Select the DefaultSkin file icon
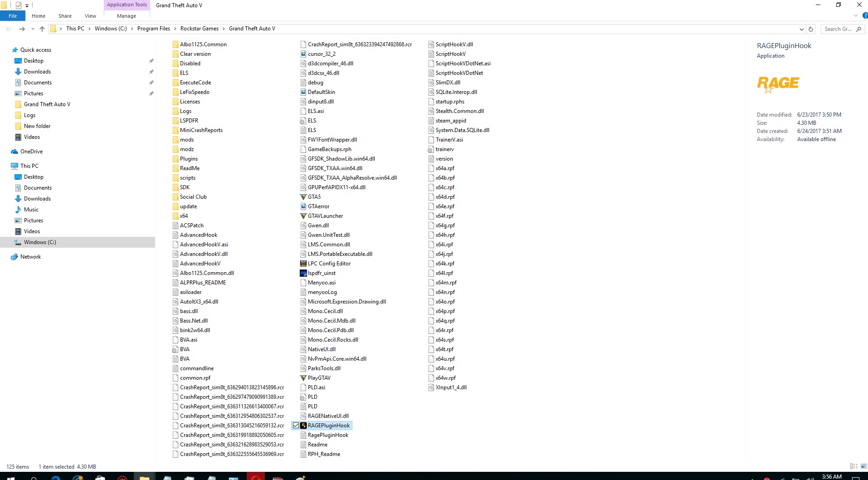The width and height of the screenshot is (868, 480). pos(303,92)
